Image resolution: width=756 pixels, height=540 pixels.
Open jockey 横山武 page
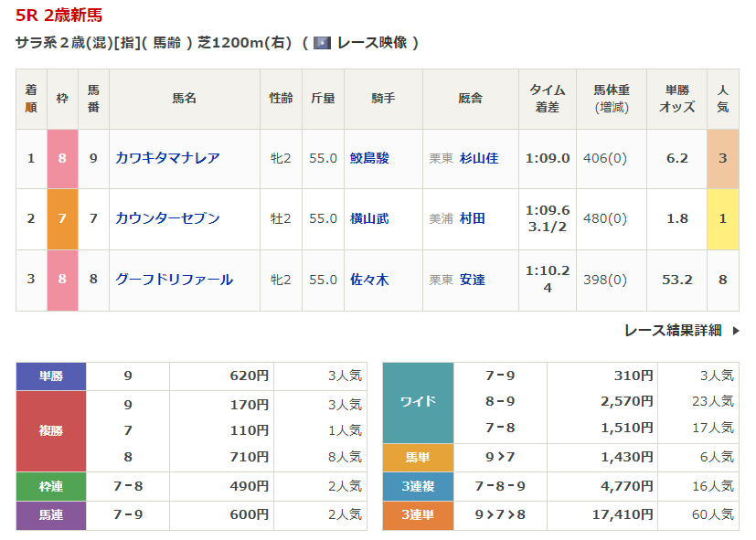pyautogui.click(x=368, y=218)
